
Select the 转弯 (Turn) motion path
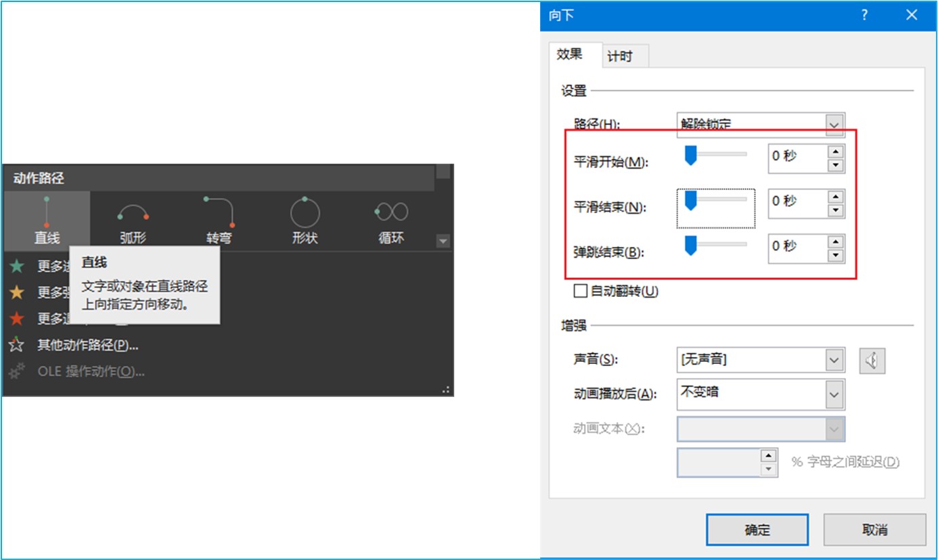(x=218, y=216)
